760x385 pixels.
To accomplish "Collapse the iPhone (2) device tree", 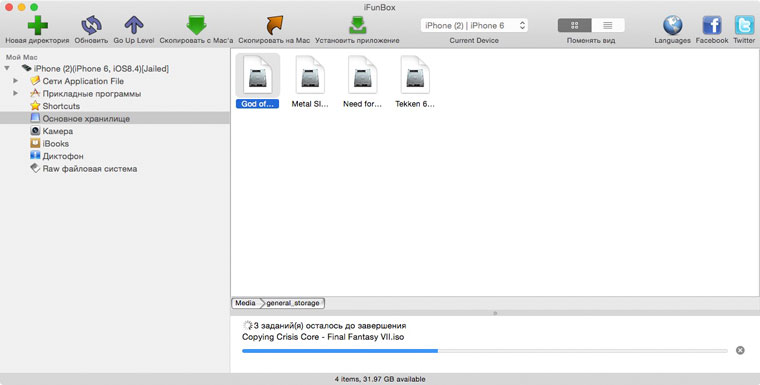I will point(7,68).
